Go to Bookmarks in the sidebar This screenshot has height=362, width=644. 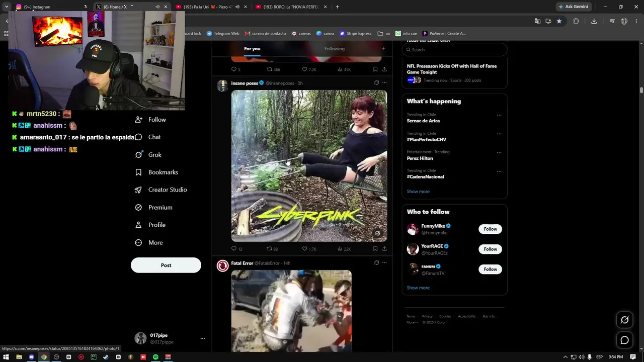(x=156, y=172)
